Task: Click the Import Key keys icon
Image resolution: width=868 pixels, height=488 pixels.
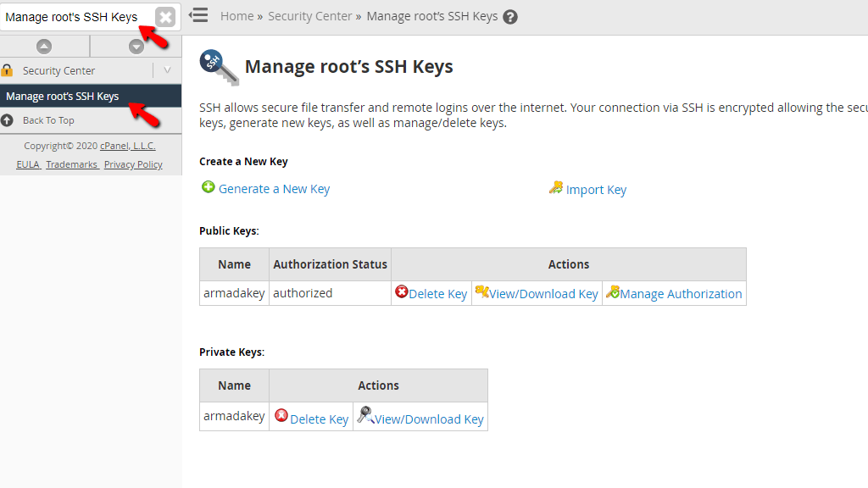Action: point(556,188)
